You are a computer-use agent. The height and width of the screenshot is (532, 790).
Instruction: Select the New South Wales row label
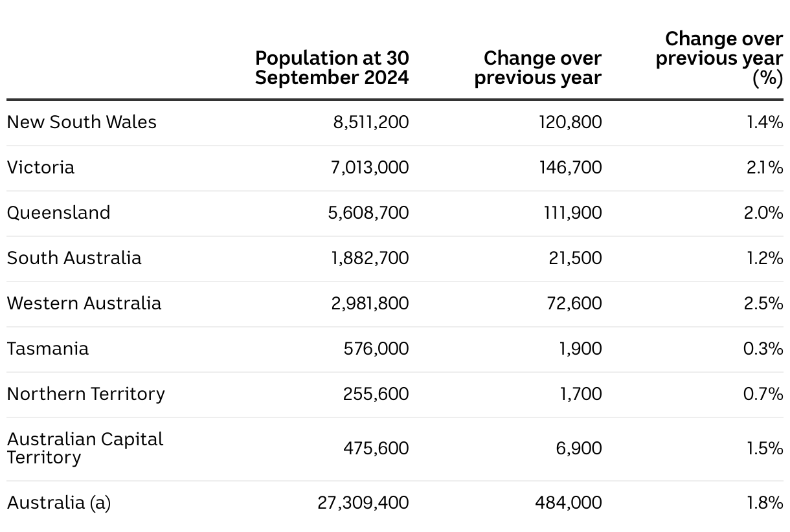pyautogui.click(x=82, y=122)
